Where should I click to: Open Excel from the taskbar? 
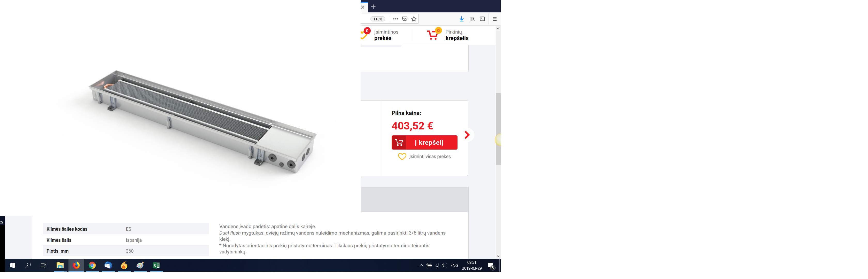(156, 266)
